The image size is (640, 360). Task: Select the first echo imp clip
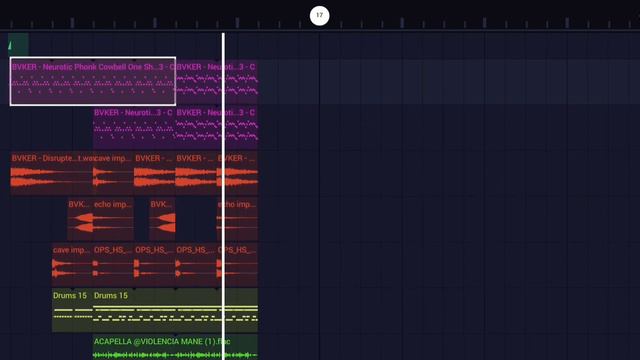(x=113, y=219)
